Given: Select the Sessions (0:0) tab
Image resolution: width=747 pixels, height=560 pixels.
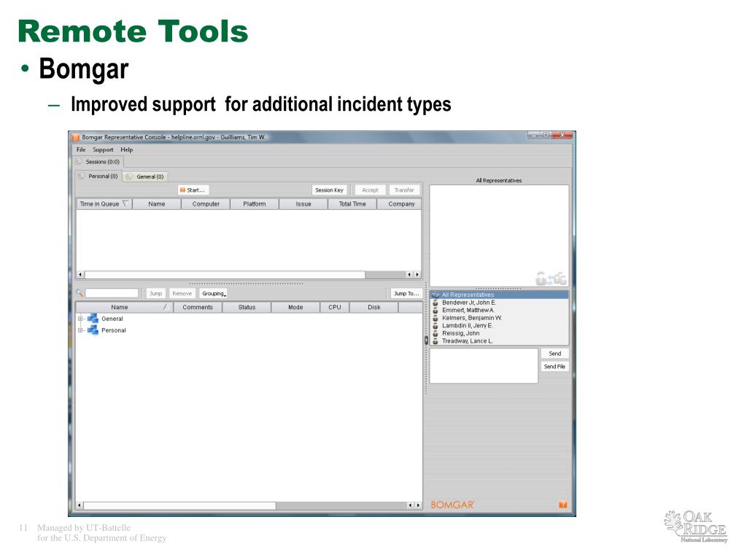Looking at the screenshot, I should 98,162.
